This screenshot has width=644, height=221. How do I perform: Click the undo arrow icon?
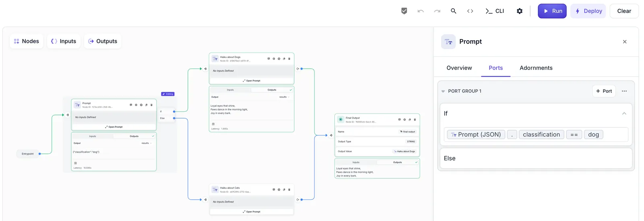coord(421,11)
